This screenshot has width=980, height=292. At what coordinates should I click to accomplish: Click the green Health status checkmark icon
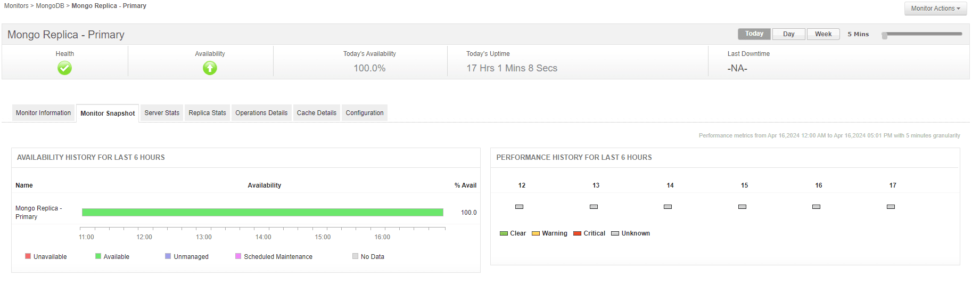(64, 68)
